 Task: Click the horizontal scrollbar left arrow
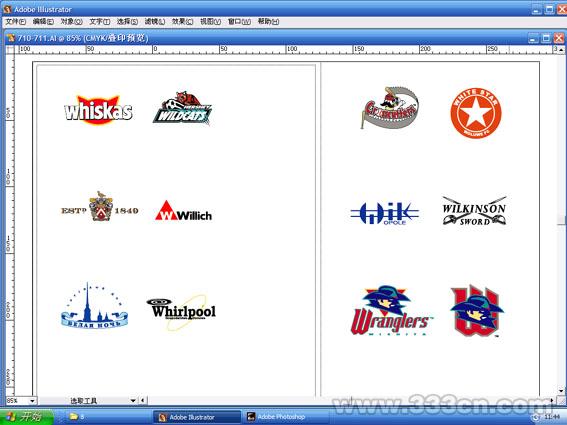point(142,400)
